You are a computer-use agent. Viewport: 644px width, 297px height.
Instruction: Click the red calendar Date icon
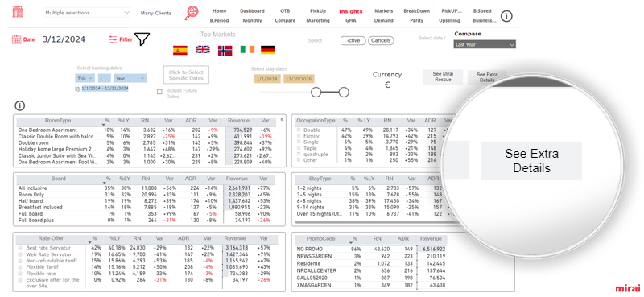[16, 40]
